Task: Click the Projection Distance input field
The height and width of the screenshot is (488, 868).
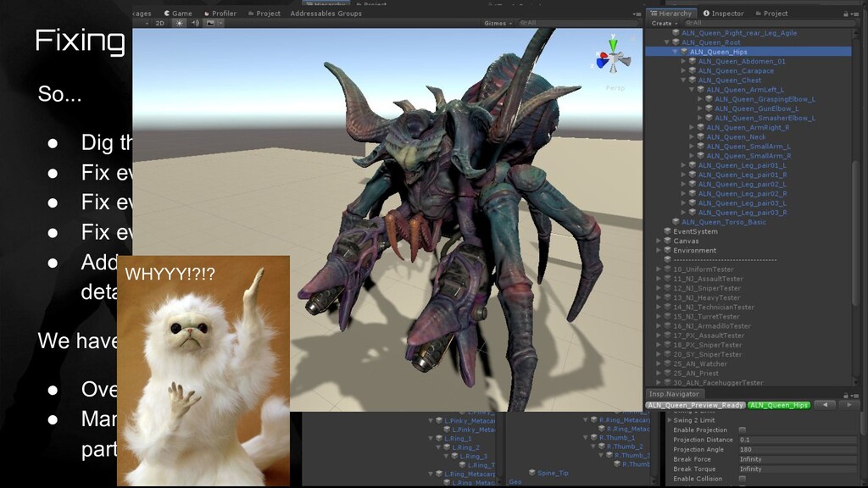Action: tap(797, 440)
